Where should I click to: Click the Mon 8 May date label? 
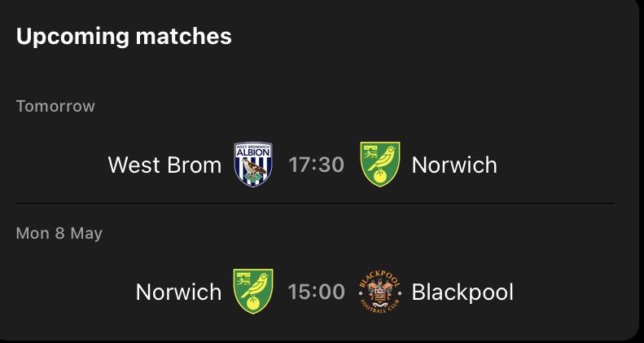(59, 234)
